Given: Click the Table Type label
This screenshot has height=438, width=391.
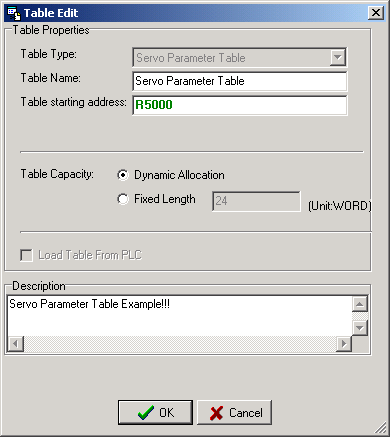Looking at the screenshot, I should click(49, 54).
